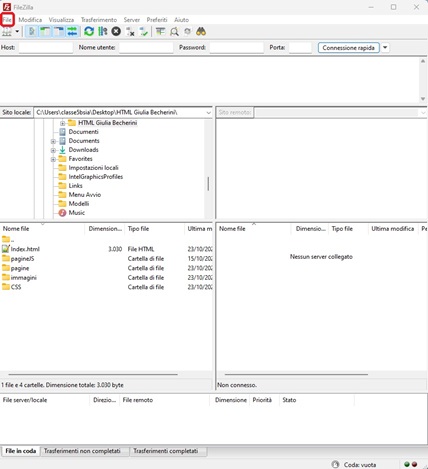Click the local tree vertical scrollbar thumb
The width and height of the screenshot is (428, 469).
208,184
